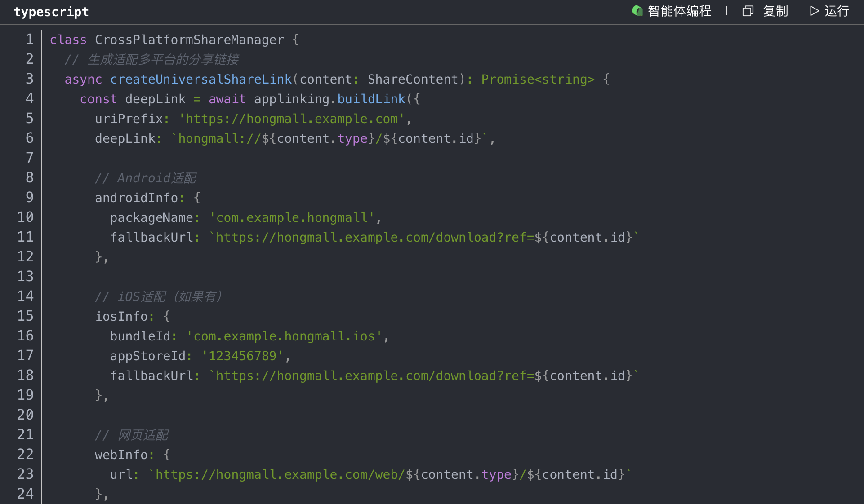Click line number 1 in gutter
This screenshot has width=864, height=504.
tap(30, 40)
